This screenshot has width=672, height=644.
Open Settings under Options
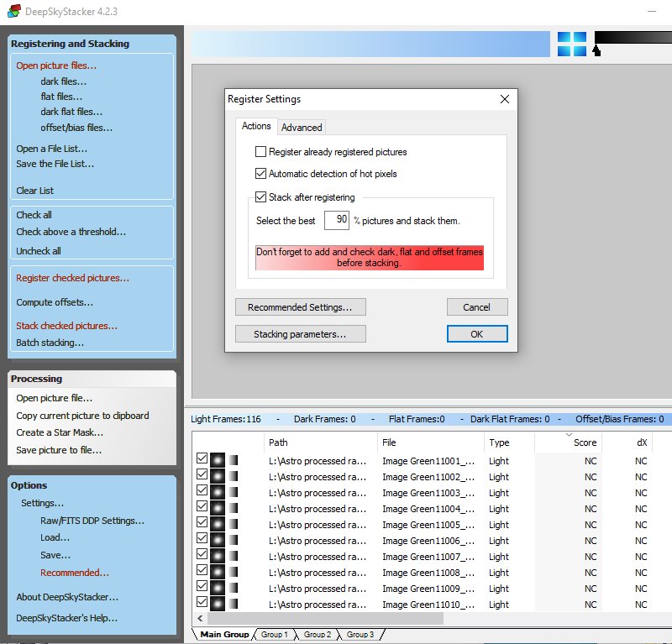[x=43, y=503]
